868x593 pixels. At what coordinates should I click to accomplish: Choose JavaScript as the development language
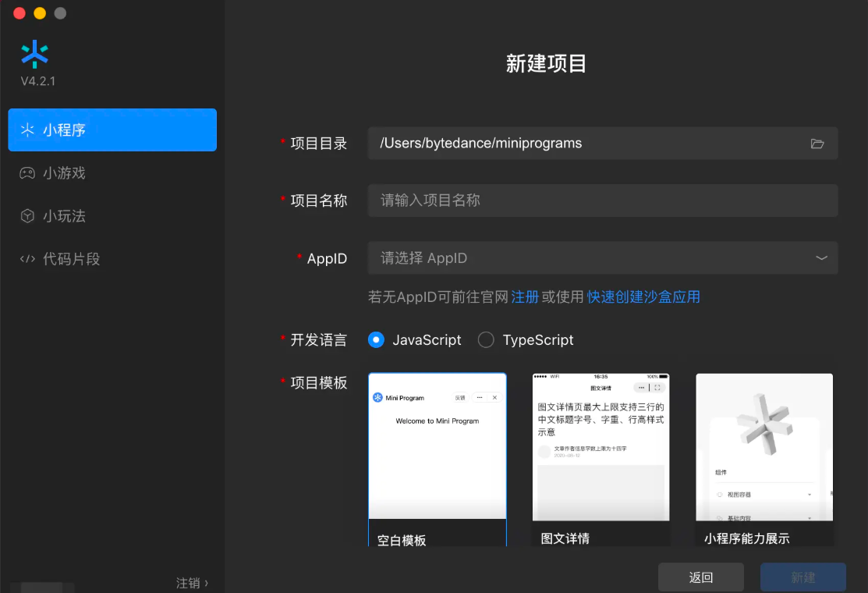click(414, 340)
